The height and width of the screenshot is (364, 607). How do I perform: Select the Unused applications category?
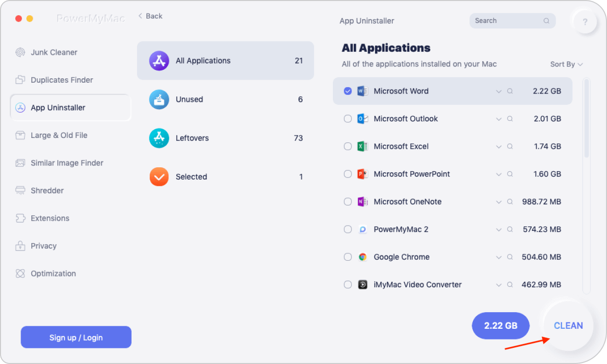(x=225, y=99)
